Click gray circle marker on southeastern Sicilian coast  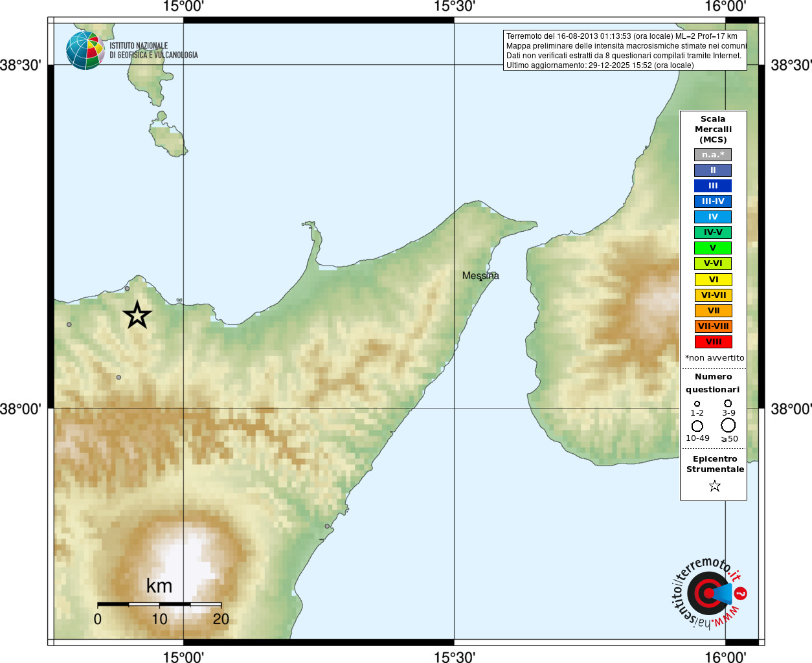[x=328, y=526]
